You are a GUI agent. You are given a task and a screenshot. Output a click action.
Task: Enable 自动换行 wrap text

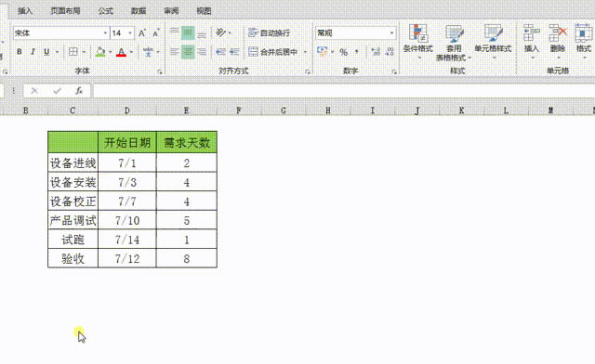pyautogui.click(x=269, y=33)
